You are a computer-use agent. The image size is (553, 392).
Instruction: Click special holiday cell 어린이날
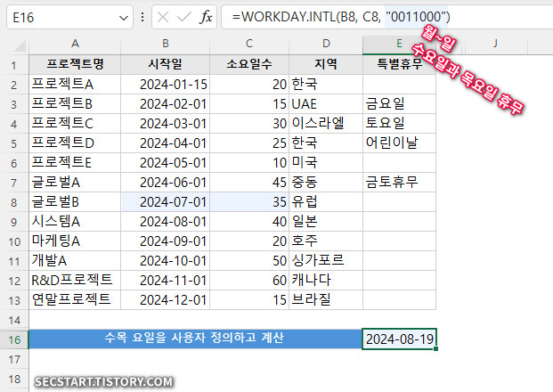point(399,143)
